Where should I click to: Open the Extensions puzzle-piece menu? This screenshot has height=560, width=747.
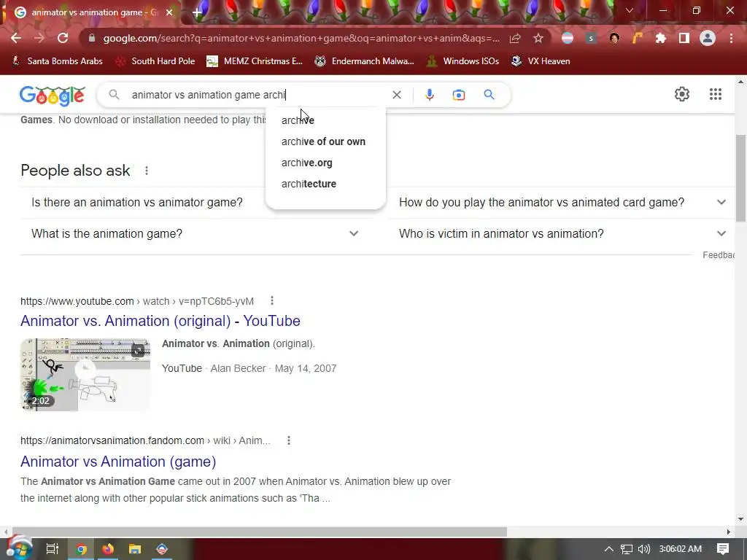(661, 38)
